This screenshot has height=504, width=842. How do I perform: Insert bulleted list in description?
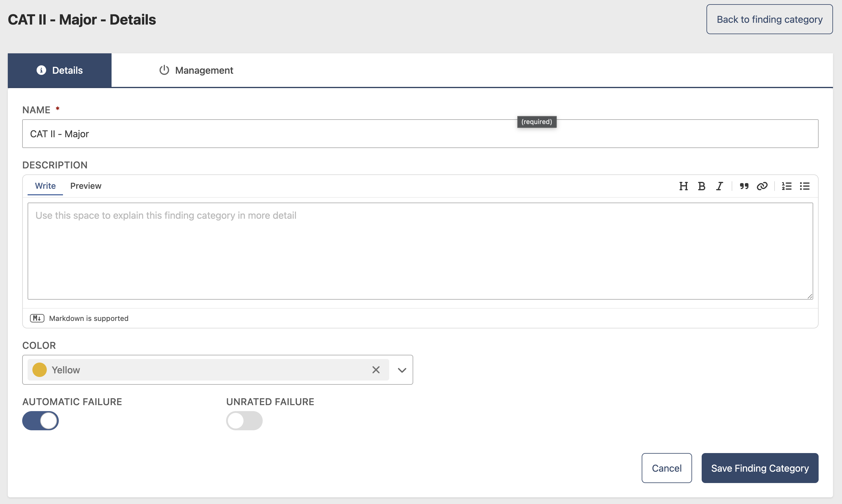805,186
